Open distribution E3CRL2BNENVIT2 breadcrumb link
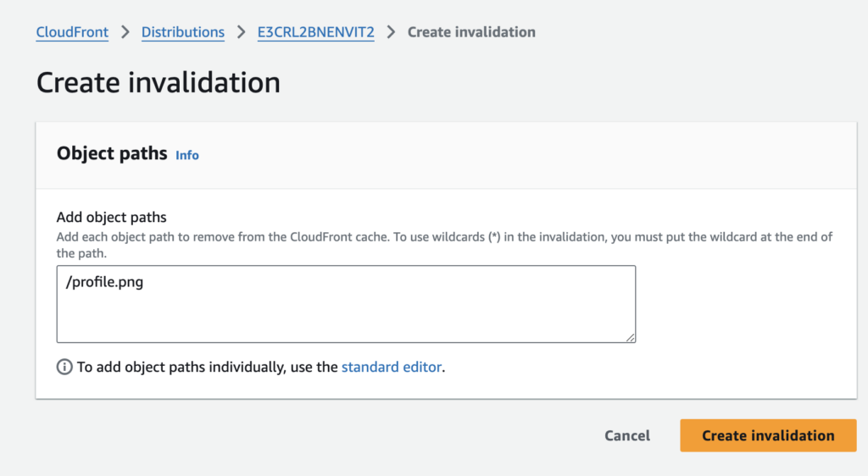Image resolution: width=868 pixels, height=476 pixels. pyautogui.click(x=316, y=32)
